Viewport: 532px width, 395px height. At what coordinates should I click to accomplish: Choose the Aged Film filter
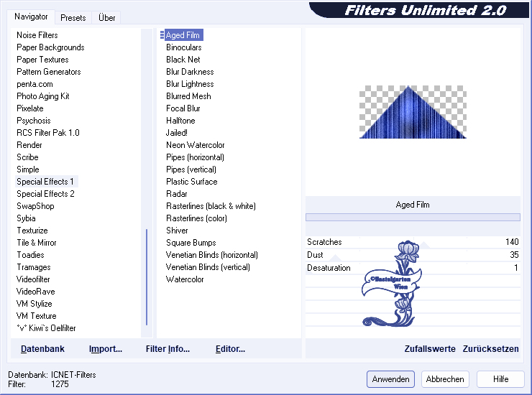click(x=183, y=35)
